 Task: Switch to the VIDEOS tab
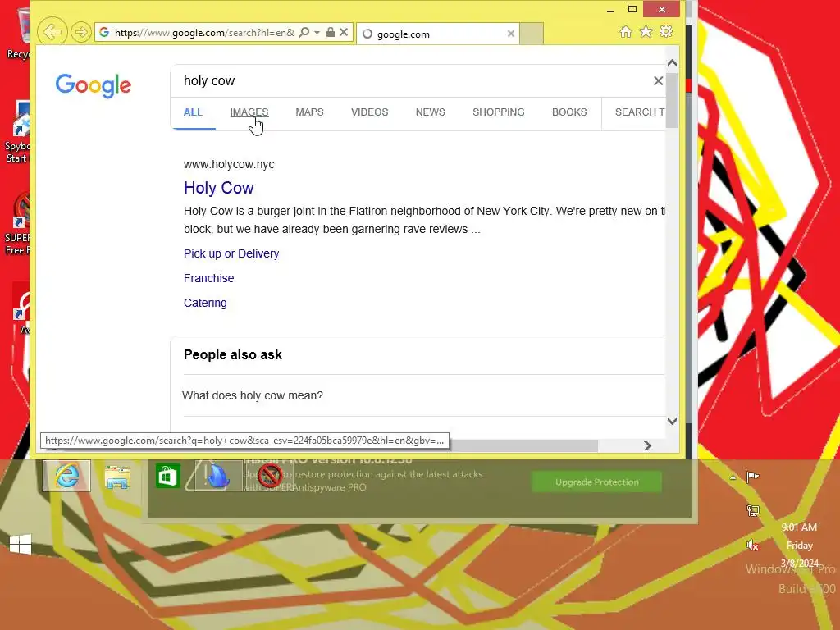[370, 112]
